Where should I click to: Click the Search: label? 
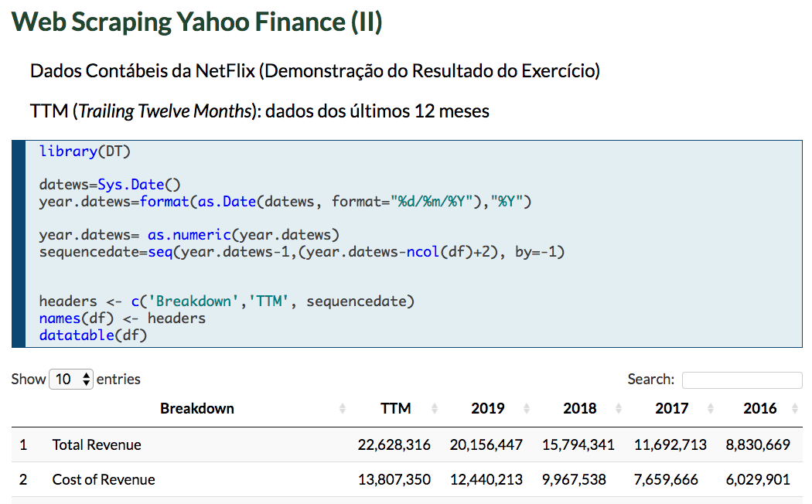(x=651, y=380)
